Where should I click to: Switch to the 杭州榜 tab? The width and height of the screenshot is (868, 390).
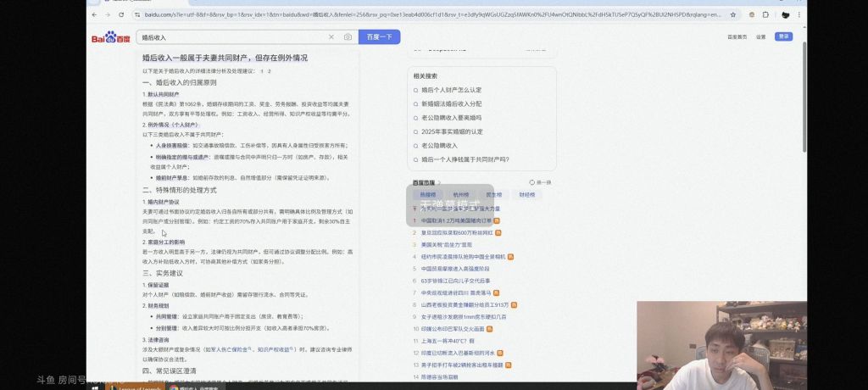460,194
